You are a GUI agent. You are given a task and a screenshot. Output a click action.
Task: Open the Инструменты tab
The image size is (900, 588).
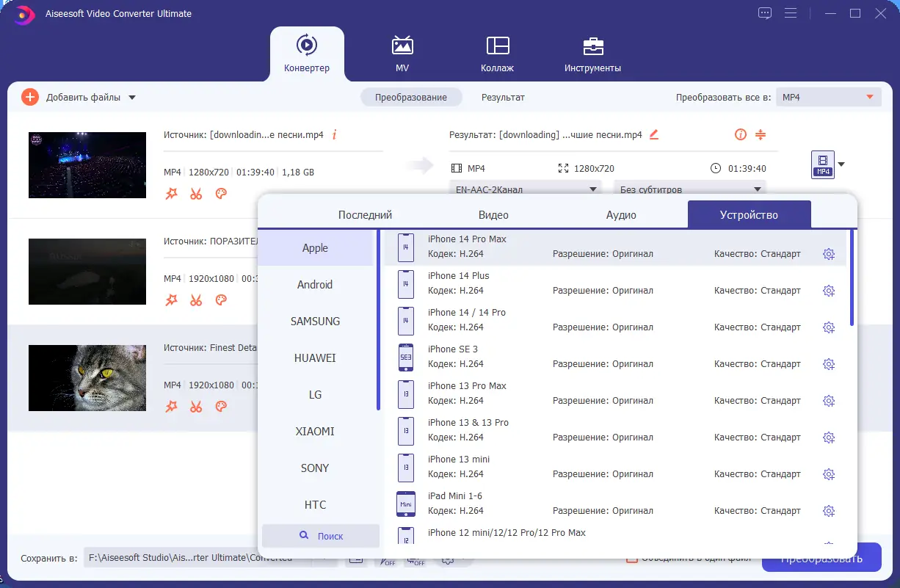click(x=592, y=54)
